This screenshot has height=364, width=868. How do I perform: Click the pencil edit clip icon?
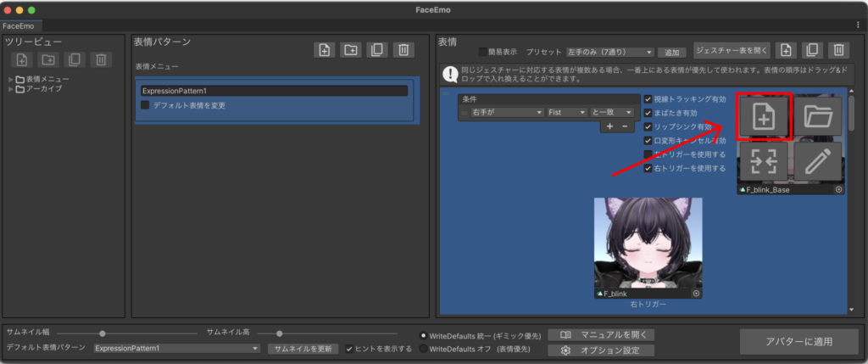pos(817,162)
